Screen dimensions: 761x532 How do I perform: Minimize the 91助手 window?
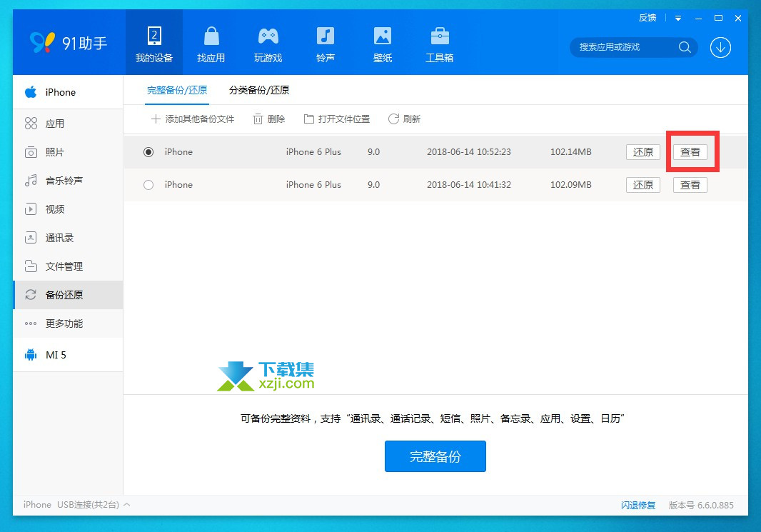(698, 19)
